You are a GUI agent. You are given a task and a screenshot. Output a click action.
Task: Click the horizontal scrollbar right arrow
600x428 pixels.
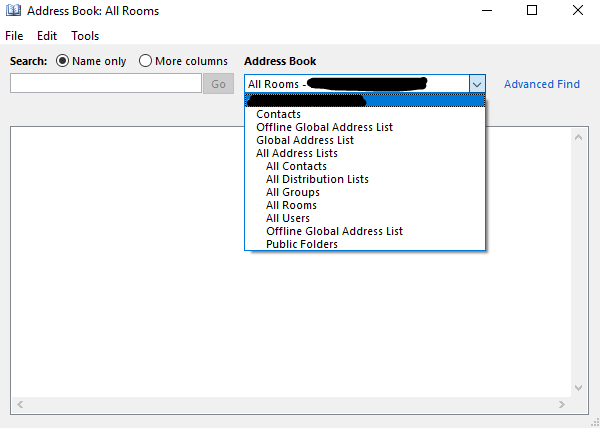[x=561, y=404]
